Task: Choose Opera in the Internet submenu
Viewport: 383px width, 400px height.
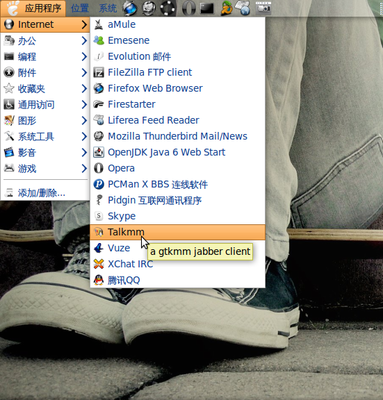Action: click(x=178, y=168)
